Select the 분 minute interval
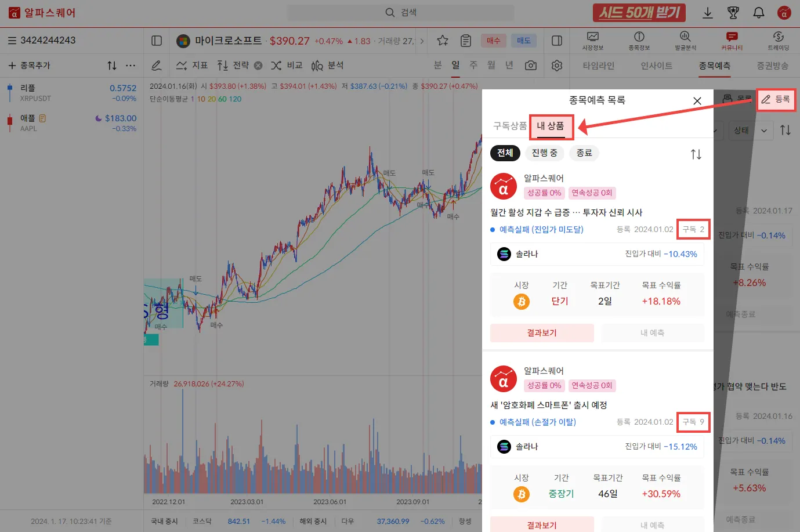Screen dimensions: 800x532 click(x=438, y=65)
